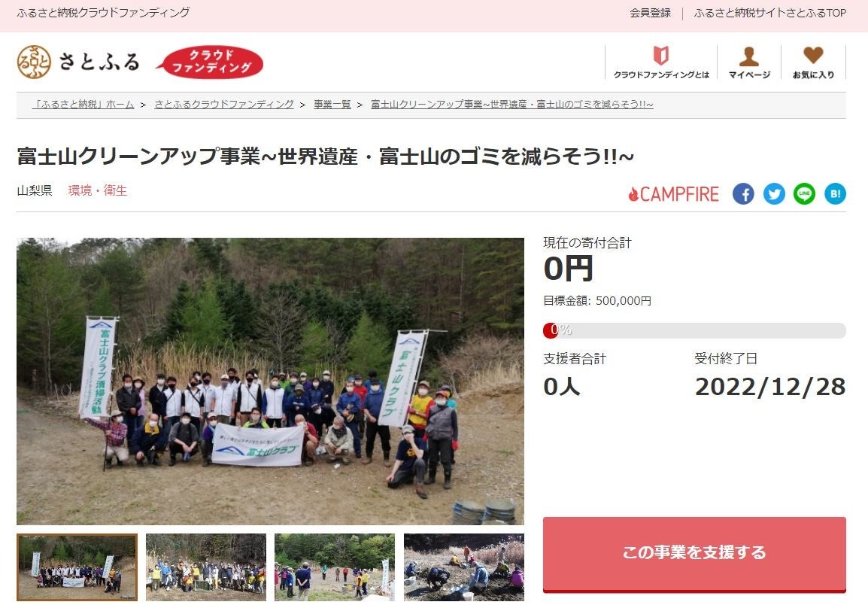Click the CAMPFIRE logo
This screenshot has width=868, height=614.
673,194
